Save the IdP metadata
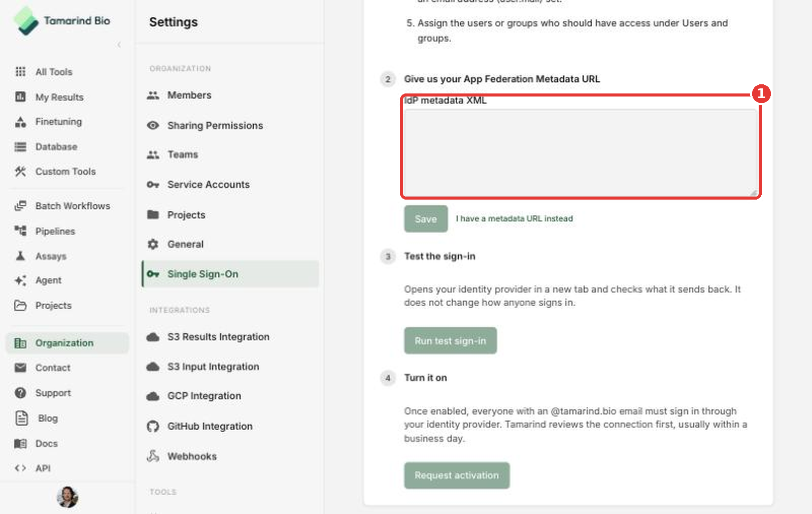 tap(426, 219)
